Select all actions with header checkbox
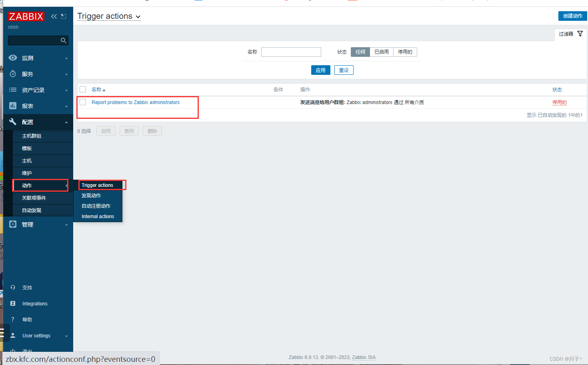Viewport: 588px width, 365px height. 83,89
